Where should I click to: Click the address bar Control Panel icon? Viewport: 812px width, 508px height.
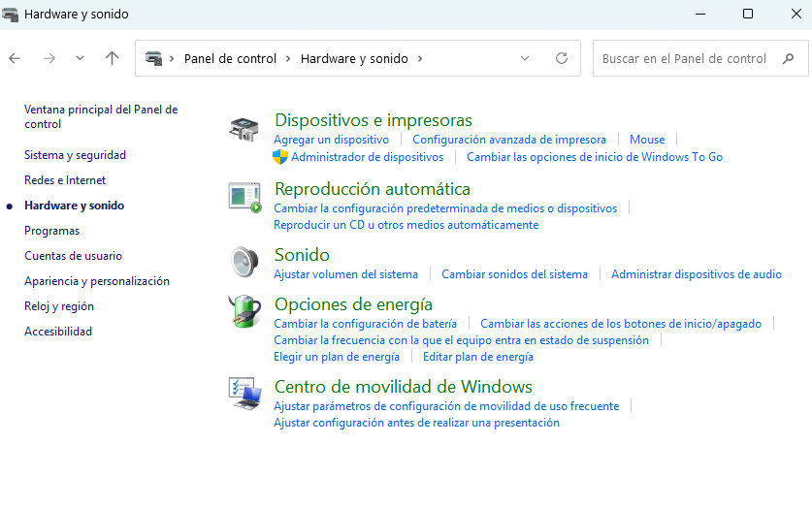pos(154,58)
